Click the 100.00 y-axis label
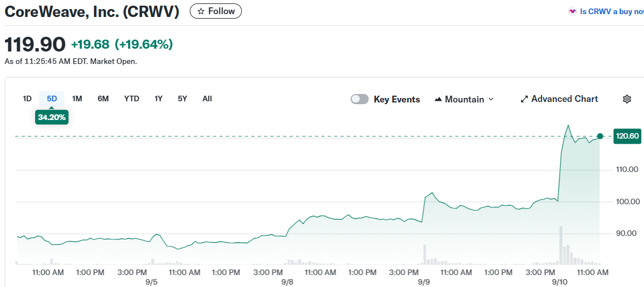 [x=628, y=202]
